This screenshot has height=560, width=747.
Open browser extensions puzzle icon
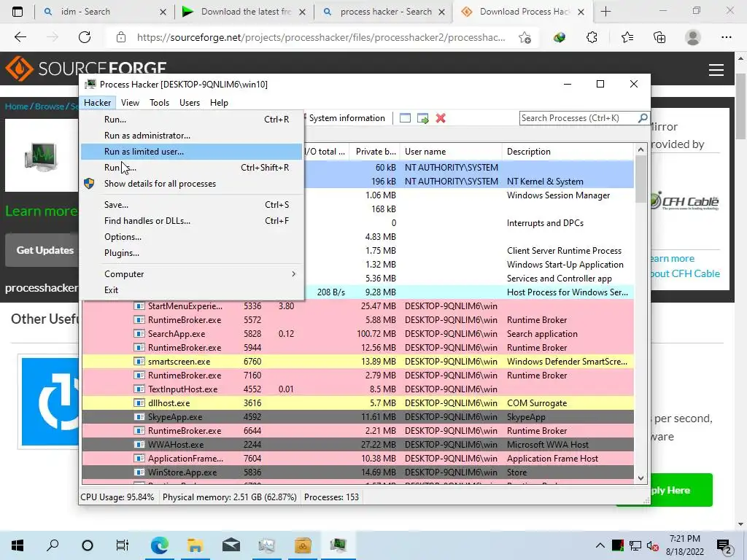(x=592, y=37)
